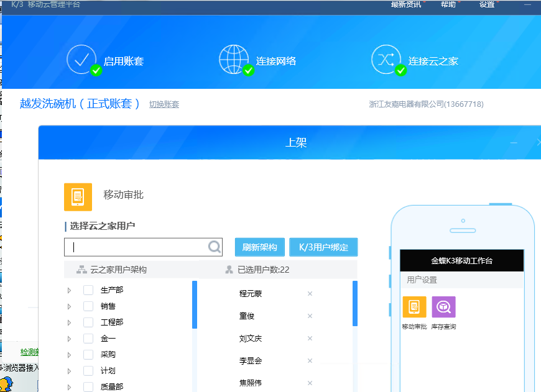Select 焦照伟 in the selected users list
Image resolution: width=541 pixels, height=392 pixels.
click(x=251, y=383)
